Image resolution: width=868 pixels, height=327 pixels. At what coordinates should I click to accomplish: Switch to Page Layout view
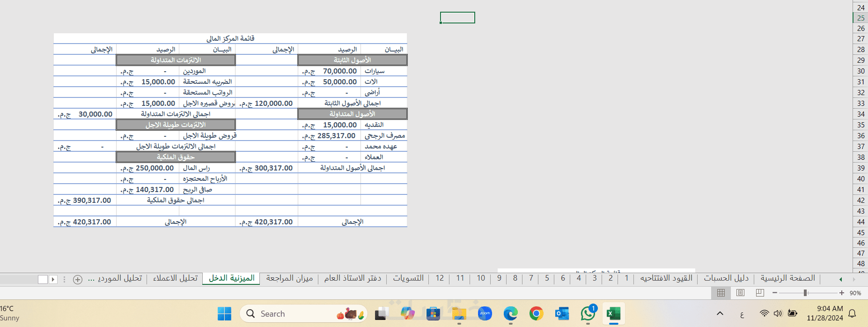[x=740, y=293]
